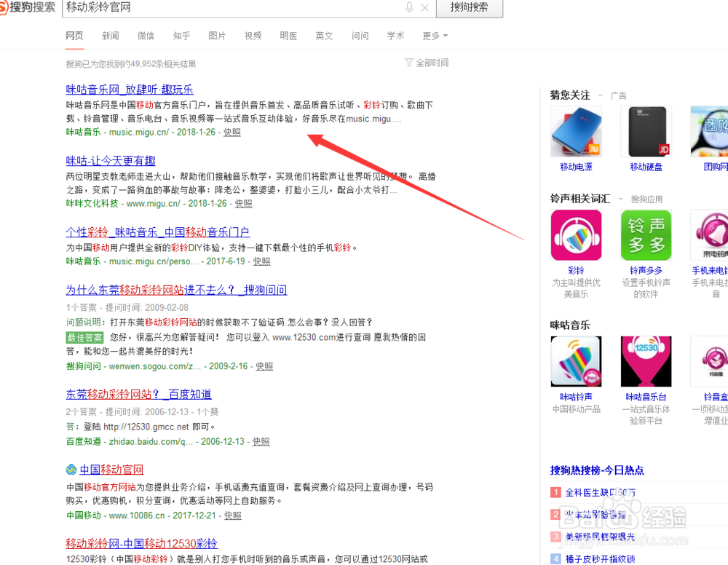Switch to the 英文 tab
Screen dimensions: 728x565
(324, 36)
